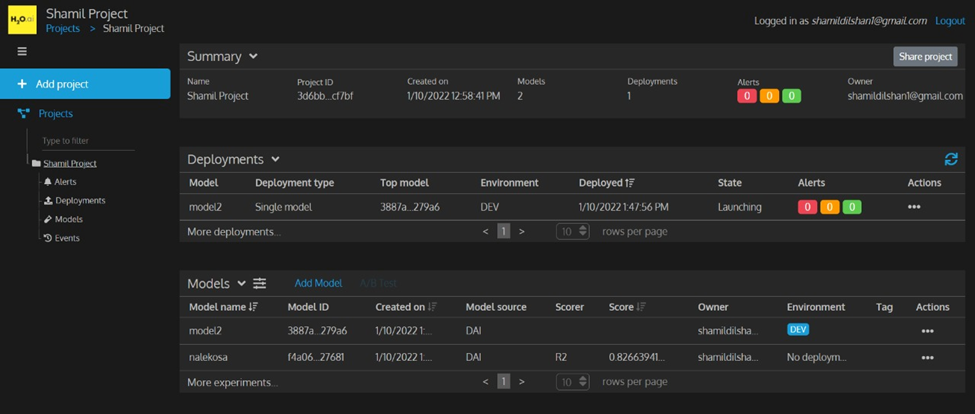Click the Logout link
The height and width of the screenshot is (414, 975).
click(949, 21)
